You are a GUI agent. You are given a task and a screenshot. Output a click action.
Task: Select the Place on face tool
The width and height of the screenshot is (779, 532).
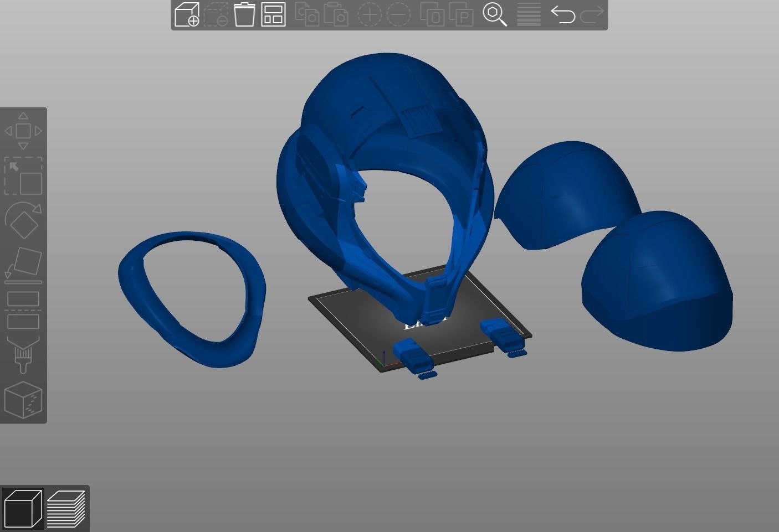coord(23,265)
